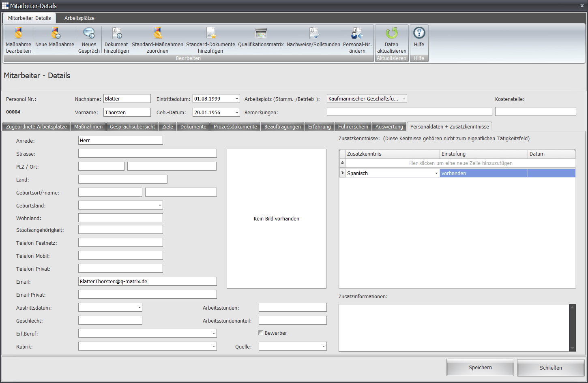The width and height of the screenshot is (588, 383).
Task: Expand the Erl.Beruf dropdown
Action: coord(214,334)
